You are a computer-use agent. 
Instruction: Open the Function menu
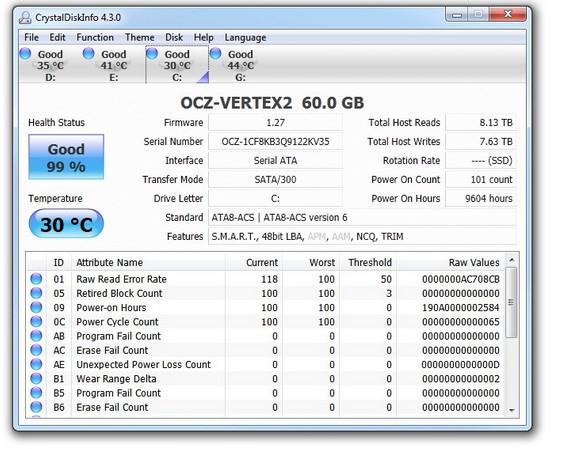[95, 37]
